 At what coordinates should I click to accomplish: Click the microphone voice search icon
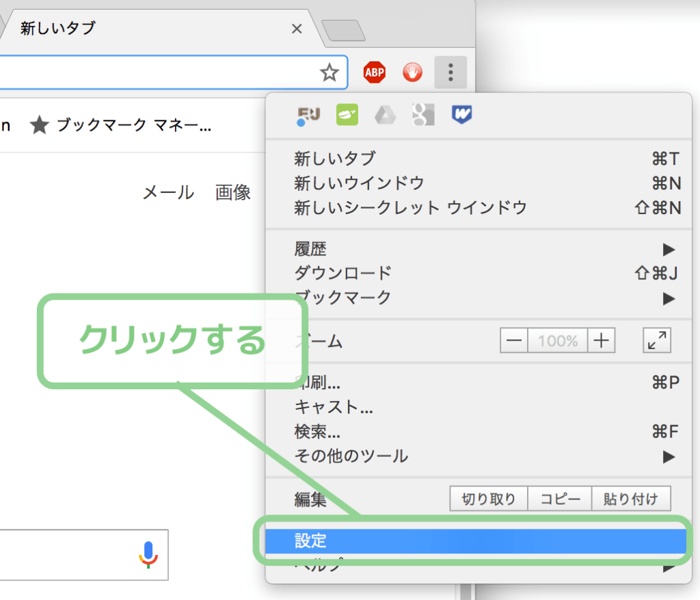click(x=148, y=554)
